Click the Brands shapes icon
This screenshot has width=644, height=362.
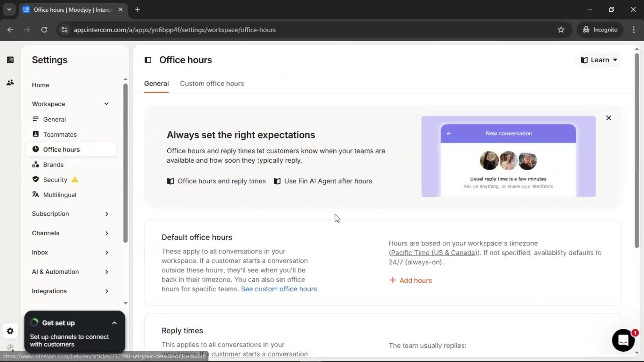click(x=36, y=164)
